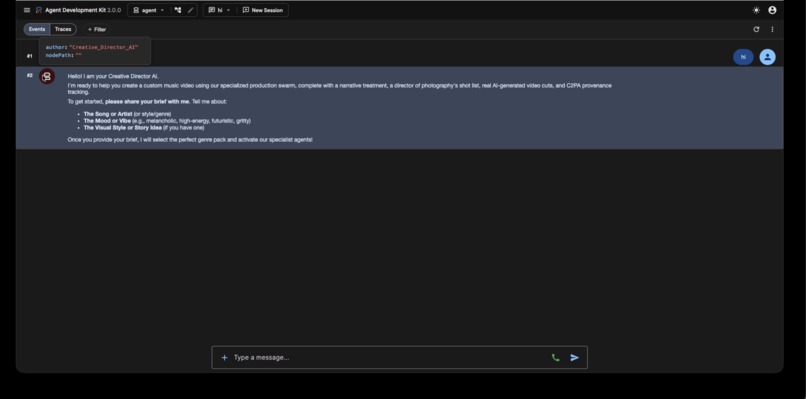The height and width of the screenshot is (399, 806).
Task: Click 'The Mood or Vibe' bullet
Action: tap(167, 121)
